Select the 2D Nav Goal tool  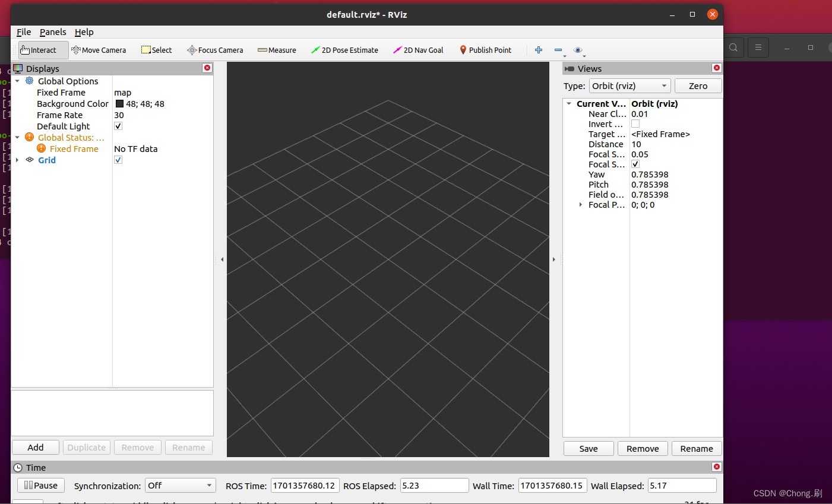pyautogui.click(x=418, y=50)
